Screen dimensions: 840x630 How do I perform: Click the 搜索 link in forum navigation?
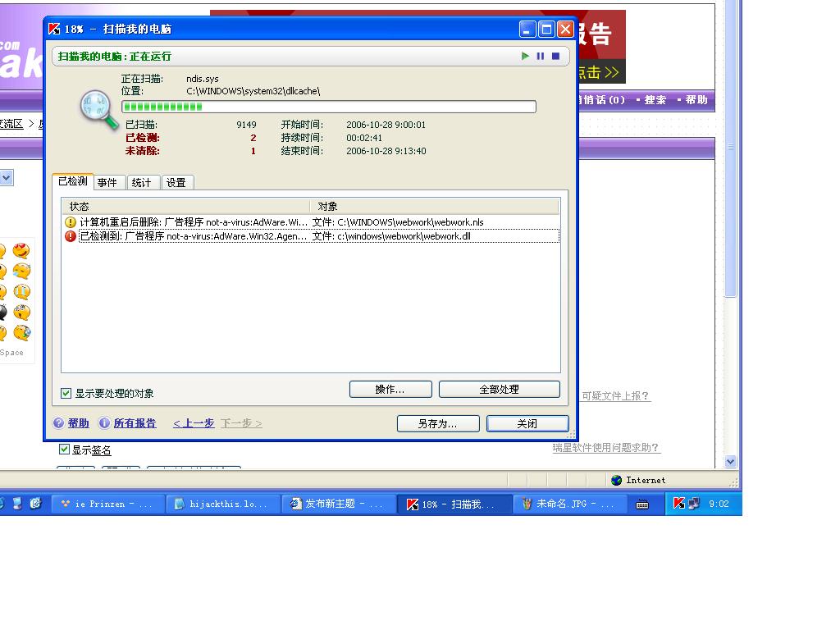pyautogui.click(x=655, y=100)
